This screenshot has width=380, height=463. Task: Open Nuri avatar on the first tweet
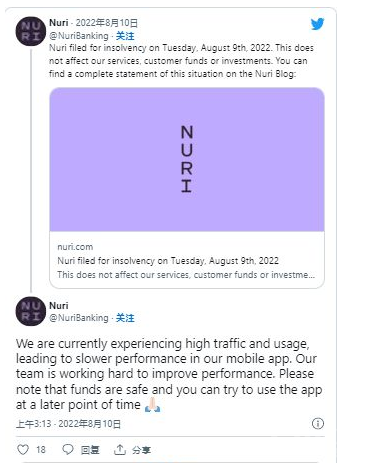31,31
